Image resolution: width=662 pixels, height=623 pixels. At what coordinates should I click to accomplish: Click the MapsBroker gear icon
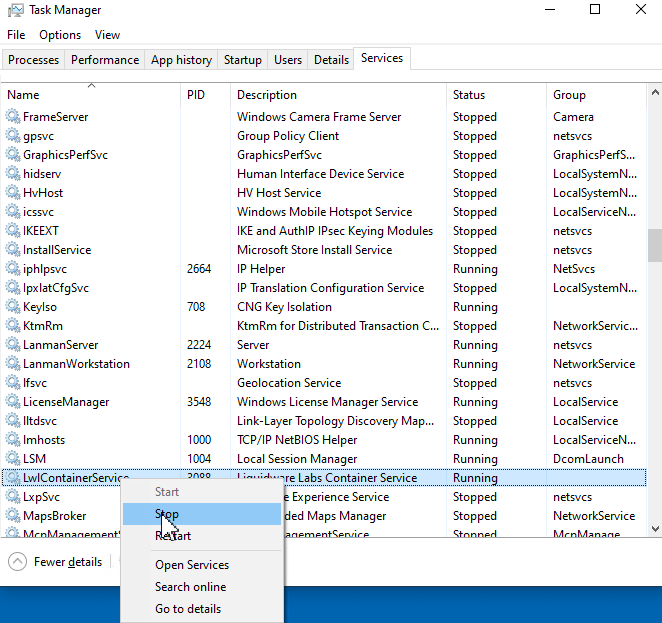click(x=13, y=515)
